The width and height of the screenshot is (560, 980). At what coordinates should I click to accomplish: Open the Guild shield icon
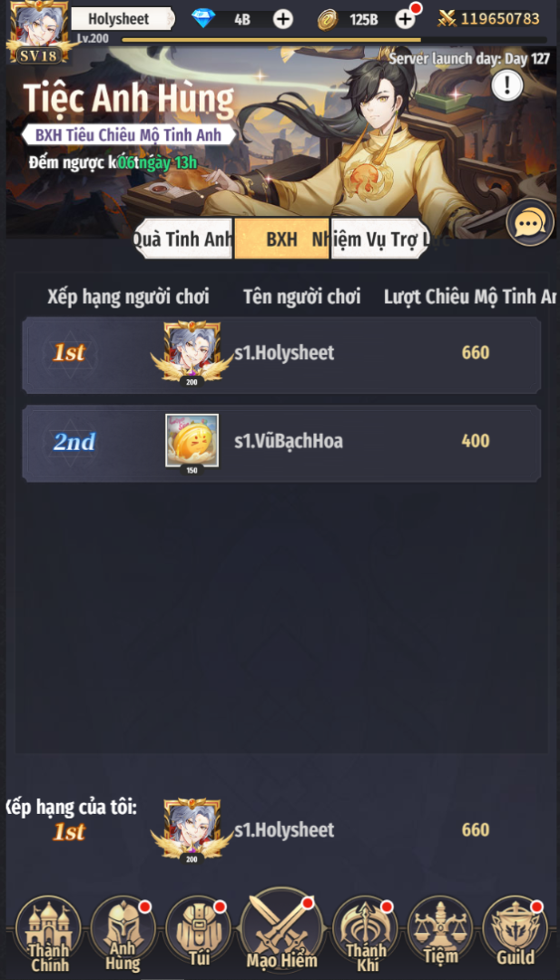516,931
